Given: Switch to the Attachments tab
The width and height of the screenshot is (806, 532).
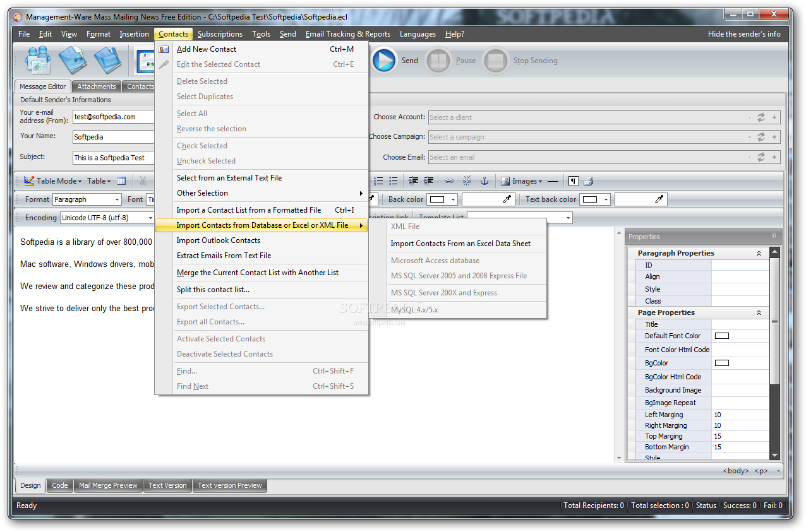Looking at the screenshot, I should 97,86.
